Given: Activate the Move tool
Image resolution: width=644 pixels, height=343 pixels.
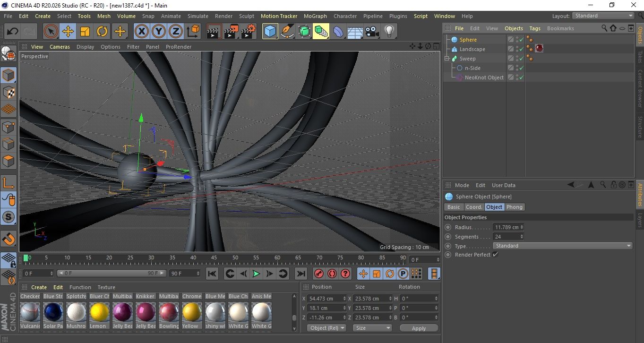Looking at the screenshot, I should (68, 32).
